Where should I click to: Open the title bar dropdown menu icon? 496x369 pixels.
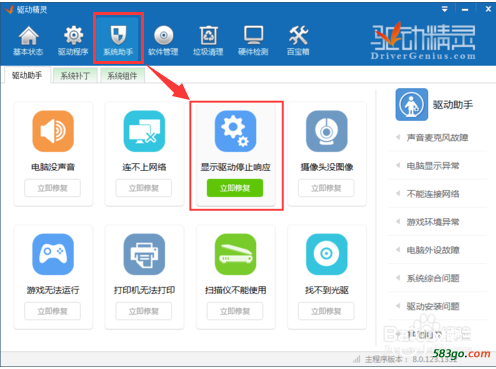445,9
